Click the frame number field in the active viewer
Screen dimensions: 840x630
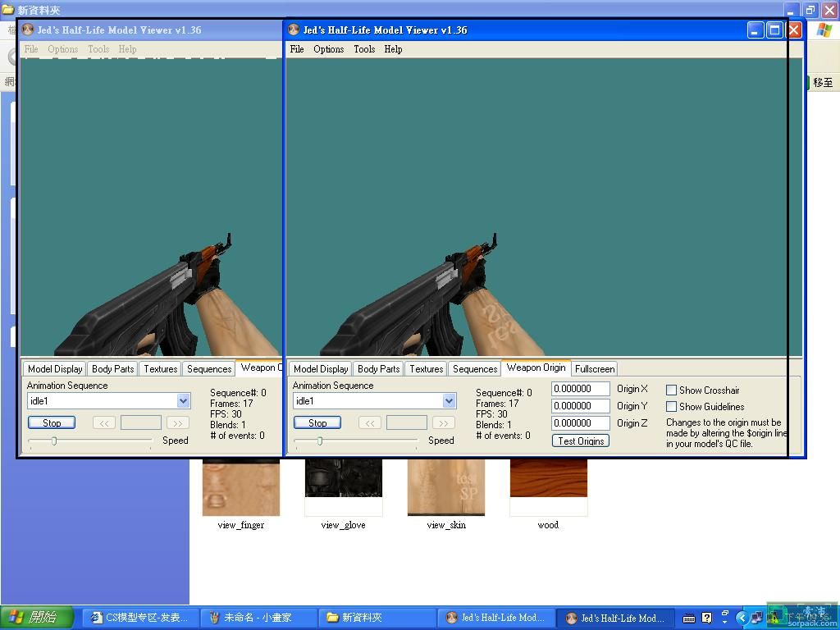(407, 423)
